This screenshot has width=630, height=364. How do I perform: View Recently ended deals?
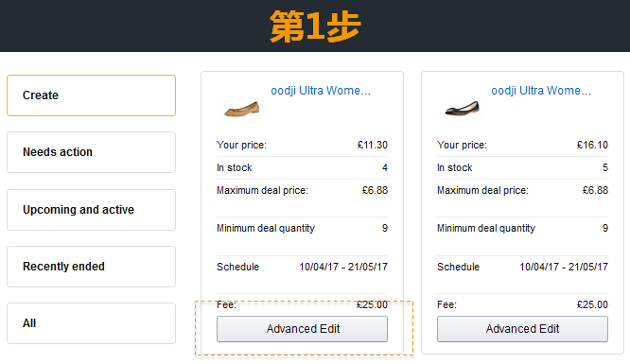click(91, 267)
